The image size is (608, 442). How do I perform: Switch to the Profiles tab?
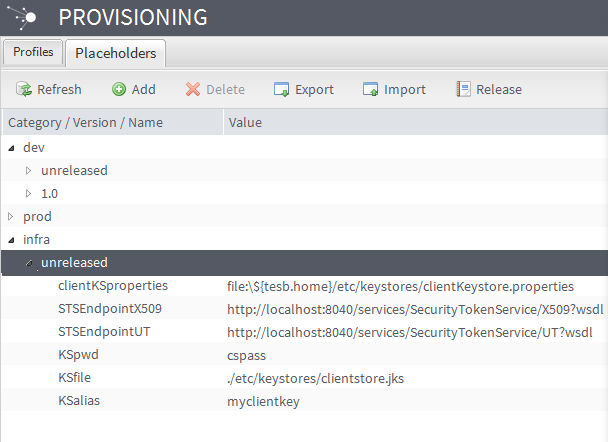pyautogui.click(x=33, y=52)
